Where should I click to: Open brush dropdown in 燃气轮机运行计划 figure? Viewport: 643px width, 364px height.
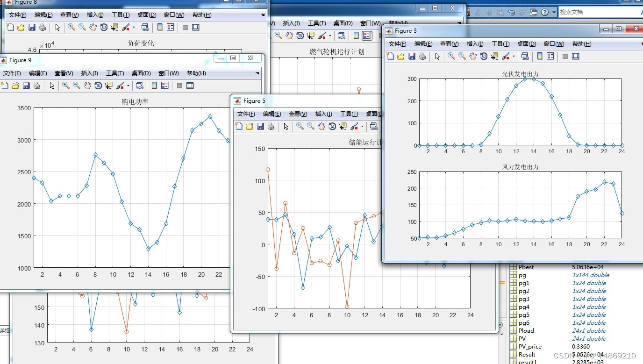tap(330, 36)
